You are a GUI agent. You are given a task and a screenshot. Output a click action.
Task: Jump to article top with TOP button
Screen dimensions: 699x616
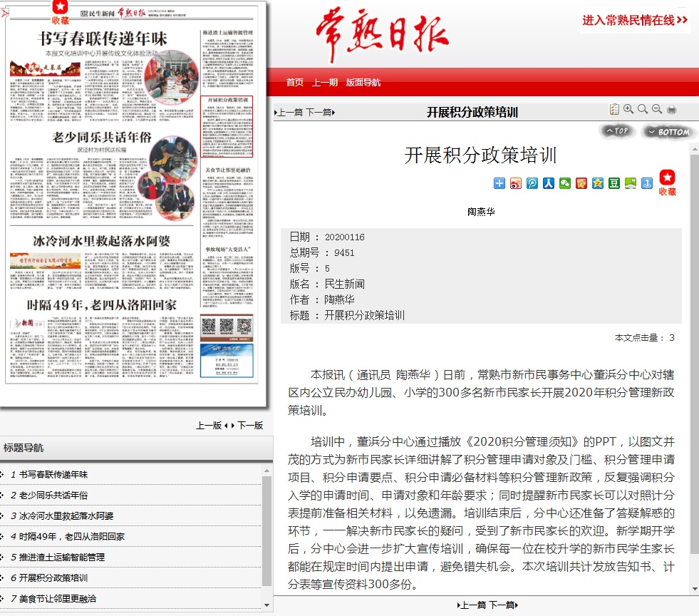[x=617, y=131]
